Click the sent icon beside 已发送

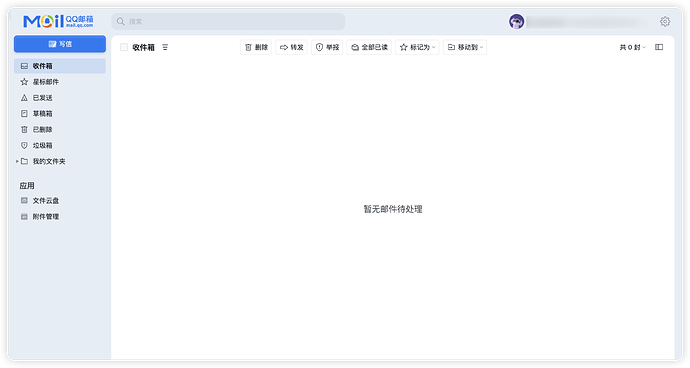coord(24,98)
